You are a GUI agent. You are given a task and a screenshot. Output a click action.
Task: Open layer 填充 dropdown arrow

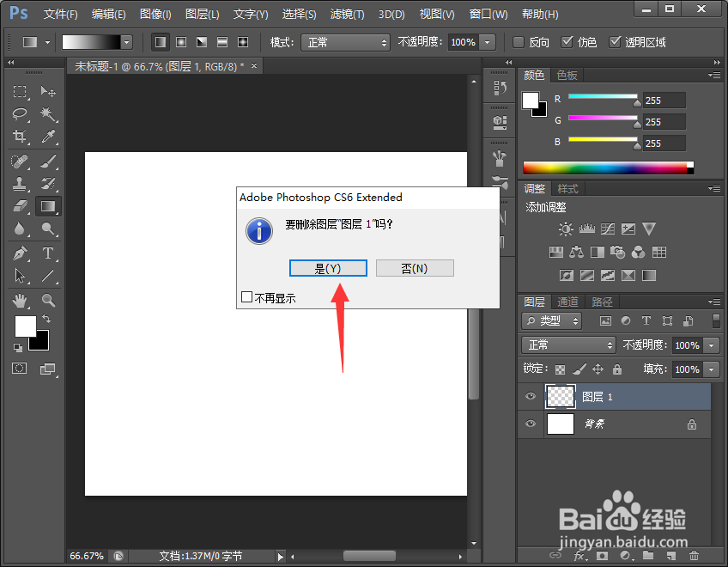tap(712, 369)
